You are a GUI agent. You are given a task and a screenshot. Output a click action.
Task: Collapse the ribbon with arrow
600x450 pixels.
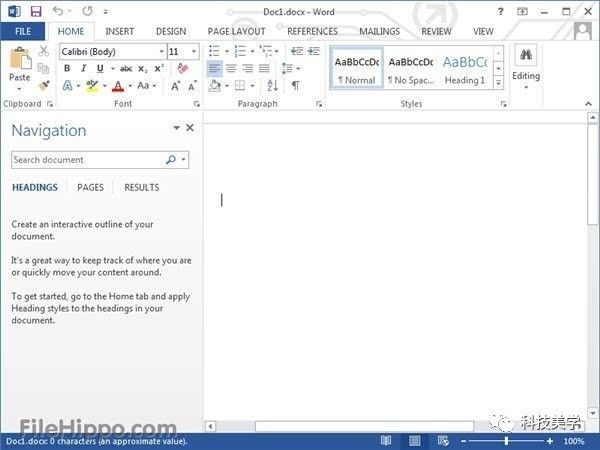[588, 104]
